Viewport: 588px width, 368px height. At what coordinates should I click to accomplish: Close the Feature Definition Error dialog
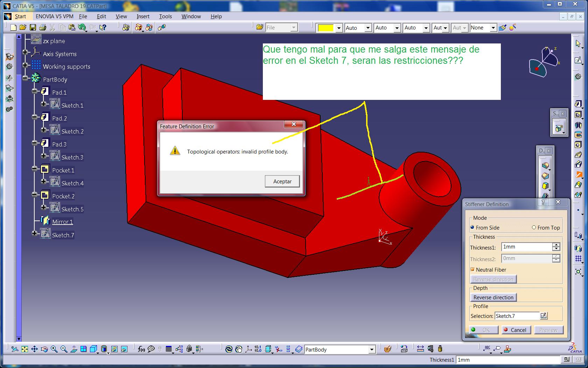(294, 124)
